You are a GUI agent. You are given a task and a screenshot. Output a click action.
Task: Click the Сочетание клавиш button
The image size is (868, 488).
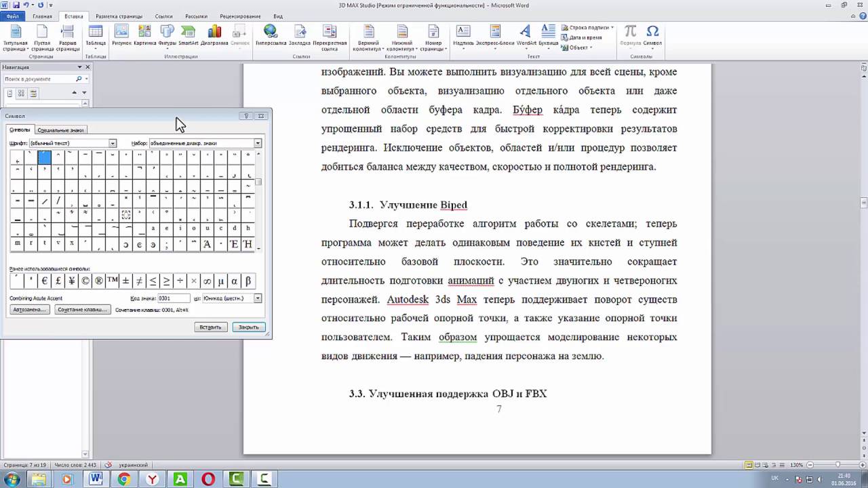[82, 310]
